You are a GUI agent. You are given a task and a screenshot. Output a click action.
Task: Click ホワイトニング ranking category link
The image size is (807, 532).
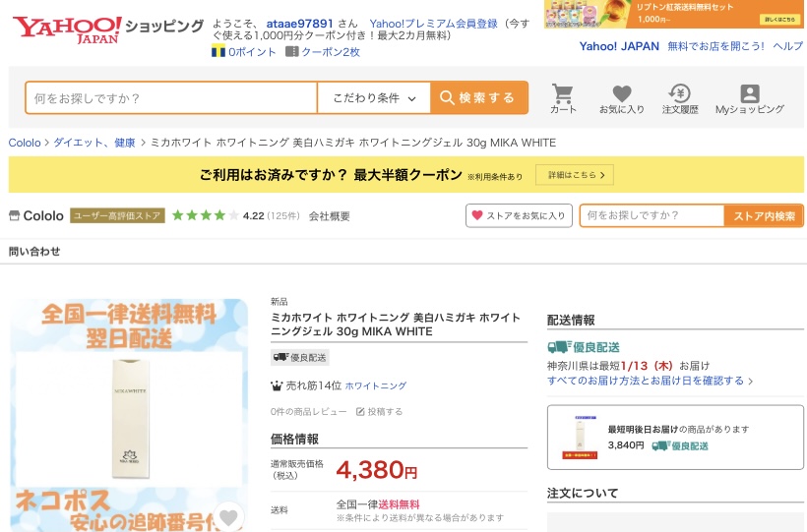click(376, 385)
